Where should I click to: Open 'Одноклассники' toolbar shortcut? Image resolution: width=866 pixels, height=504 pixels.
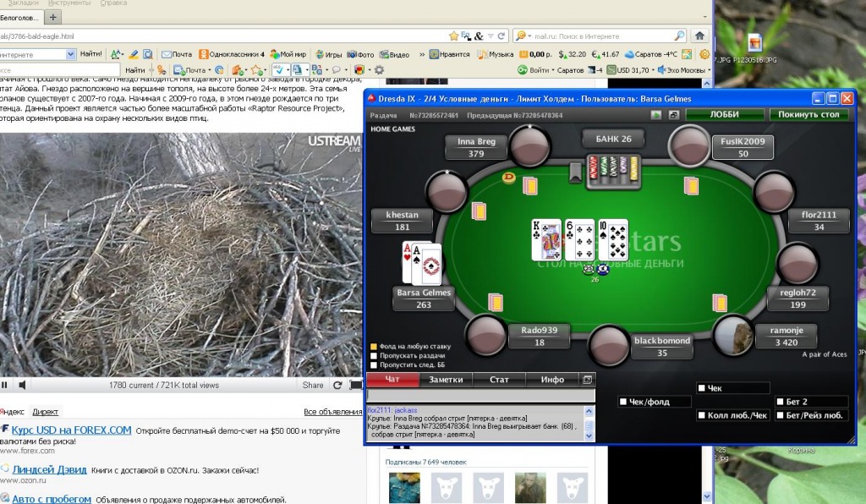tap(232, 54)
